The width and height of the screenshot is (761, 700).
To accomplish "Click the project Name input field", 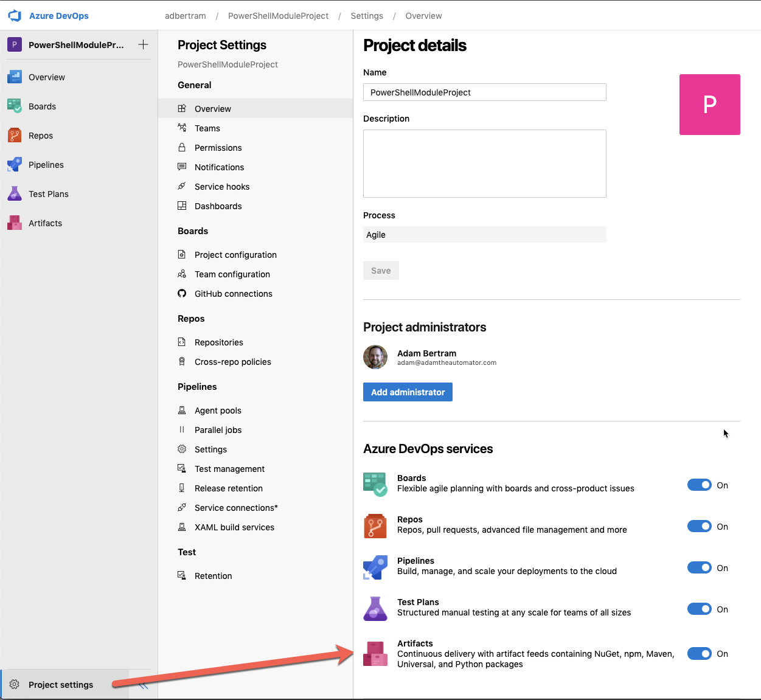I will (485, 92).
